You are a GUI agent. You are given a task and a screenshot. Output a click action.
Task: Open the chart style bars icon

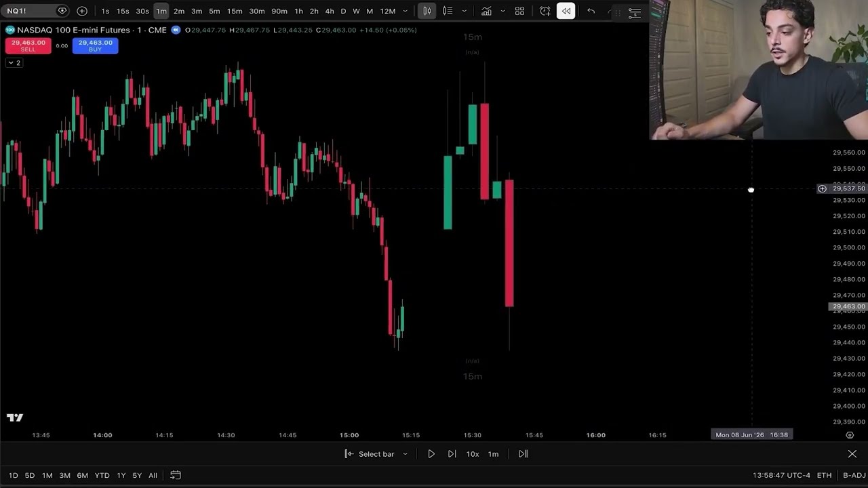(448, 11)
